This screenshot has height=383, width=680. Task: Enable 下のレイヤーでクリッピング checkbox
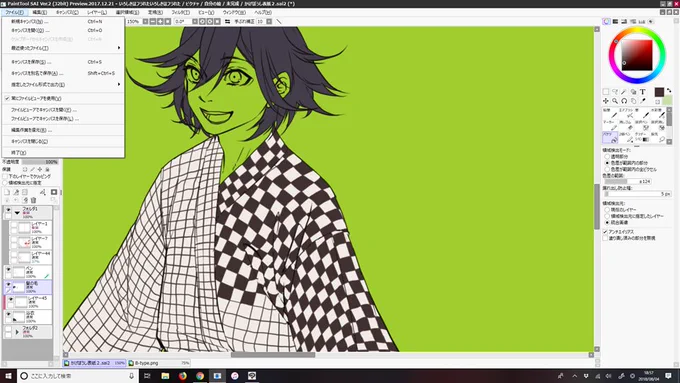[x=5, y=177]
